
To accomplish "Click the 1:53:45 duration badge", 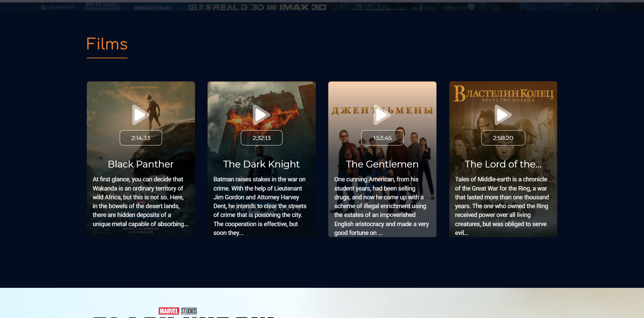I will [382, 138].
